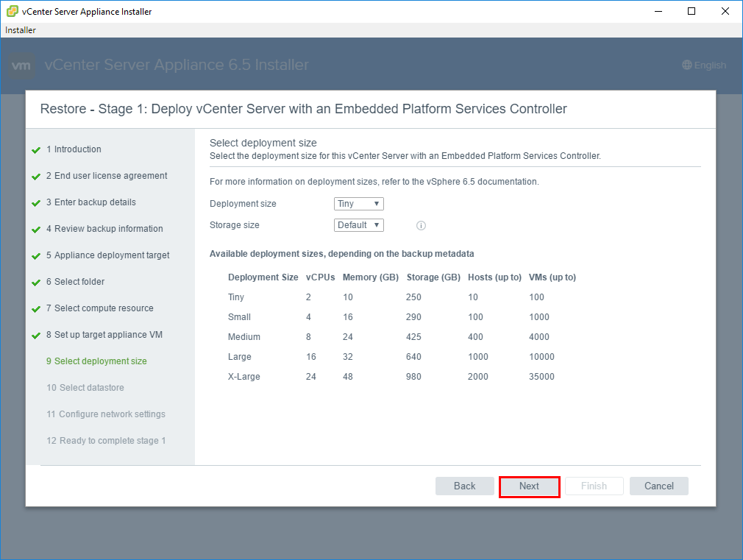Click the disabled Finish button
This screenshot has height=560, width=743.
tap(594, 486)
